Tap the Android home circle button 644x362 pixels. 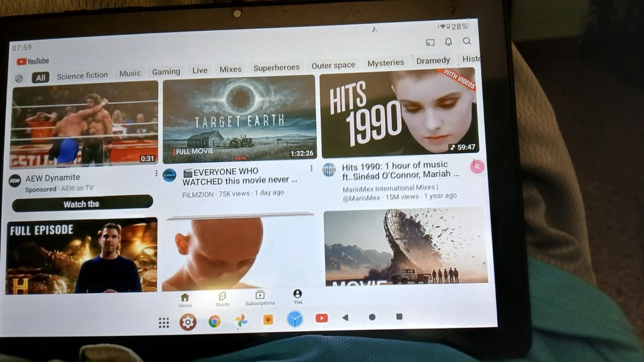(372, 317)
